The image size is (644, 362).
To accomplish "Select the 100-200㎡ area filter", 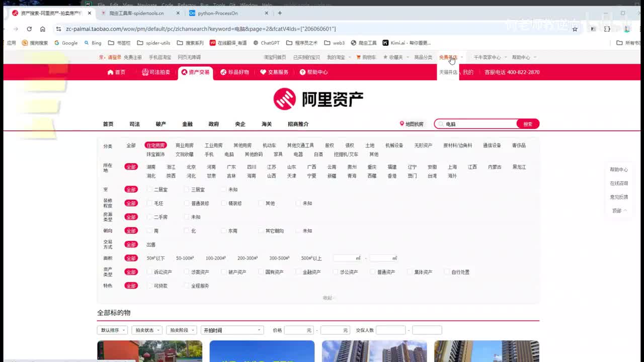I will (x=215, y=258).
